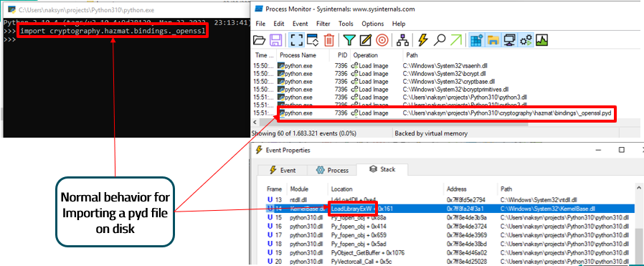The height and width of the screenshot is (266, 644).
Task: Click the event list horizontal scrollbar left arrow
Action: (x=255, y=123)
